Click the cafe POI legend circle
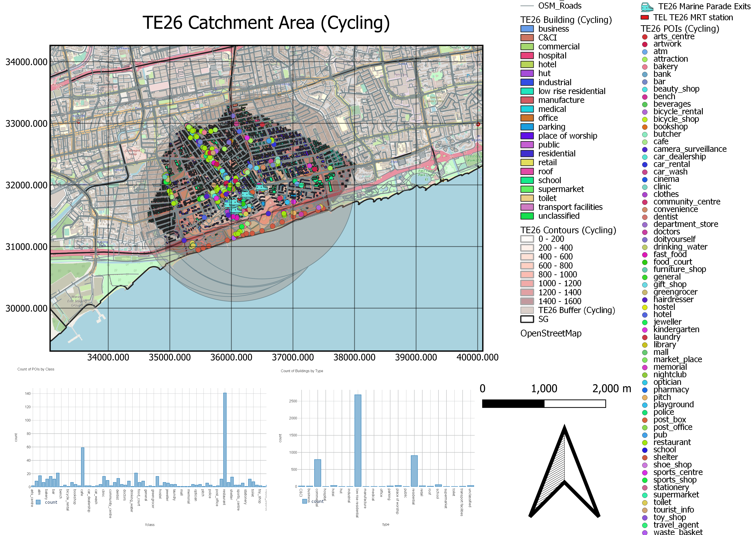 (x=645, y=142)
